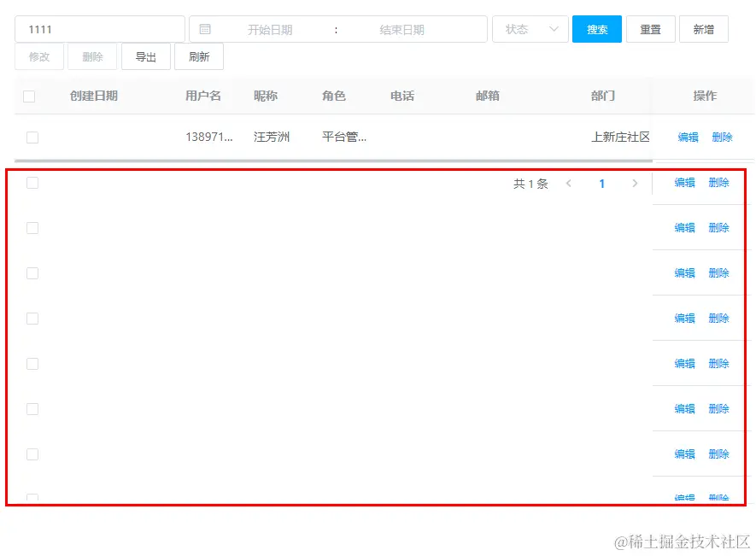Screen dimensions: 756x556
Task: Check the first empty row's checkbox
Action: tap(31, 183)
